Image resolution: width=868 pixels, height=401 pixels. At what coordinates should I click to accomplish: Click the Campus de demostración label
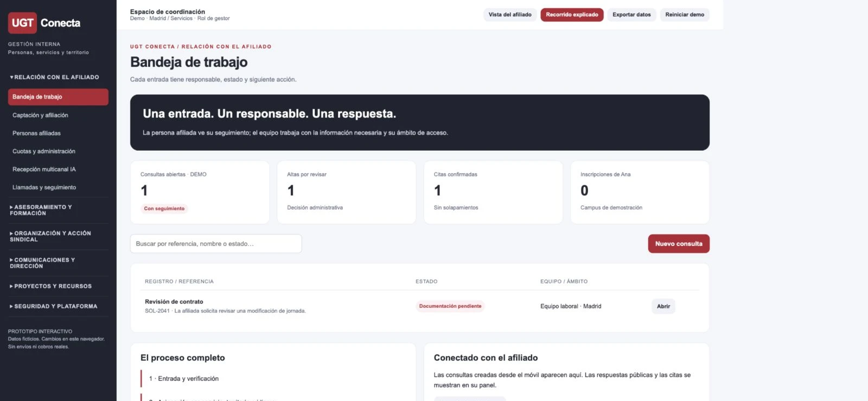click(611, 208)
